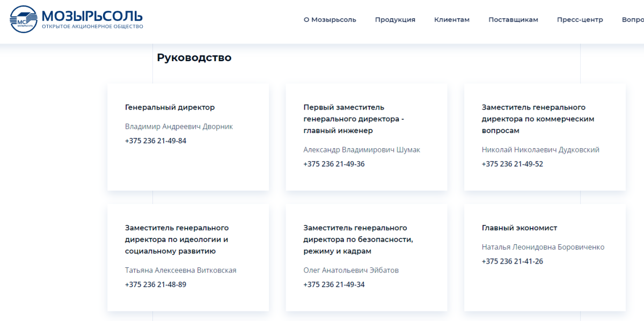Click phone number +375 236 21-49-34
Screen dimensions: 644x321
[x=334, y=284]
